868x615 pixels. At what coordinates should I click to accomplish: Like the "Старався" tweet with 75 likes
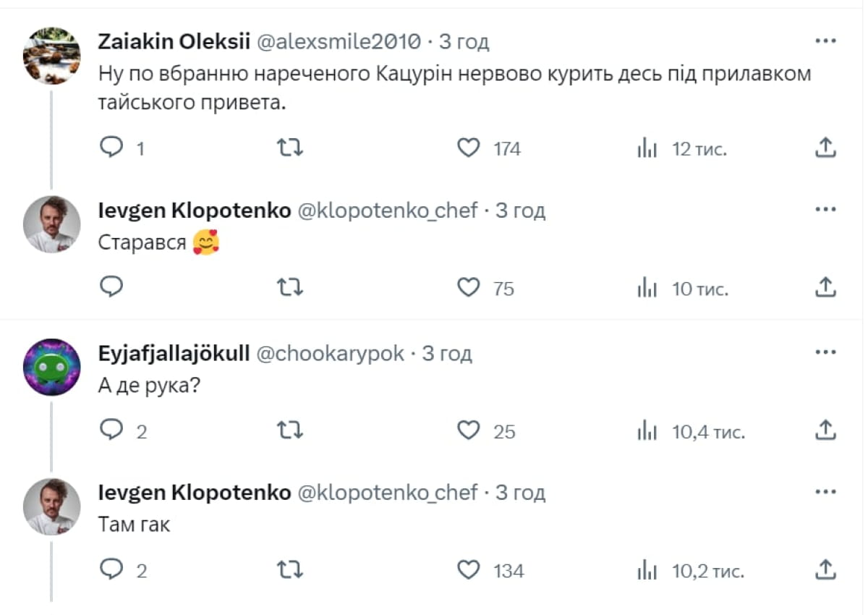coord(469,288)
